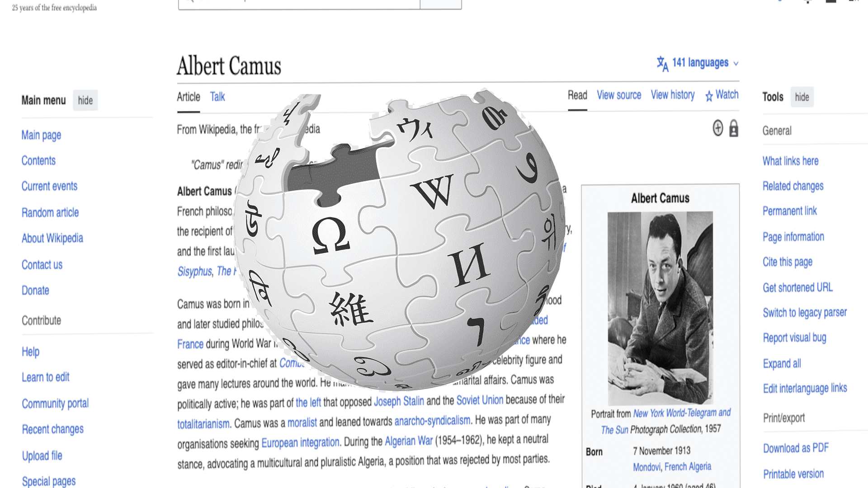Hide the Main menu sidebar

[85, 100]
